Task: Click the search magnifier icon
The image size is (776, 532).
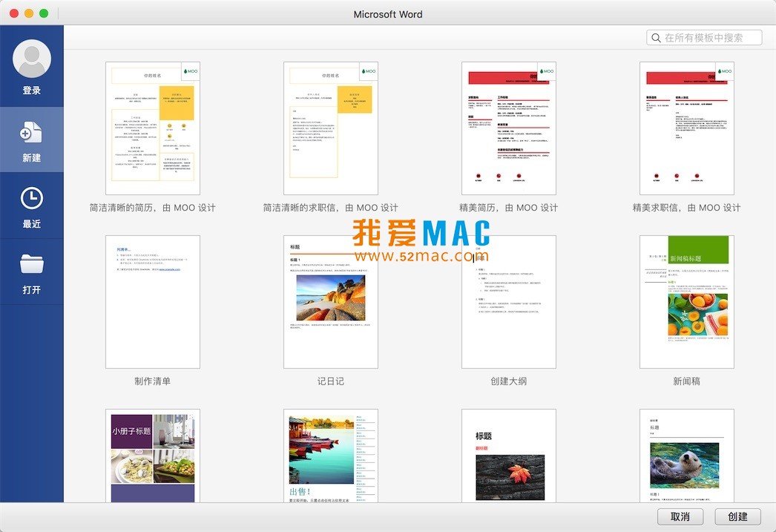Action: point(657,38)
